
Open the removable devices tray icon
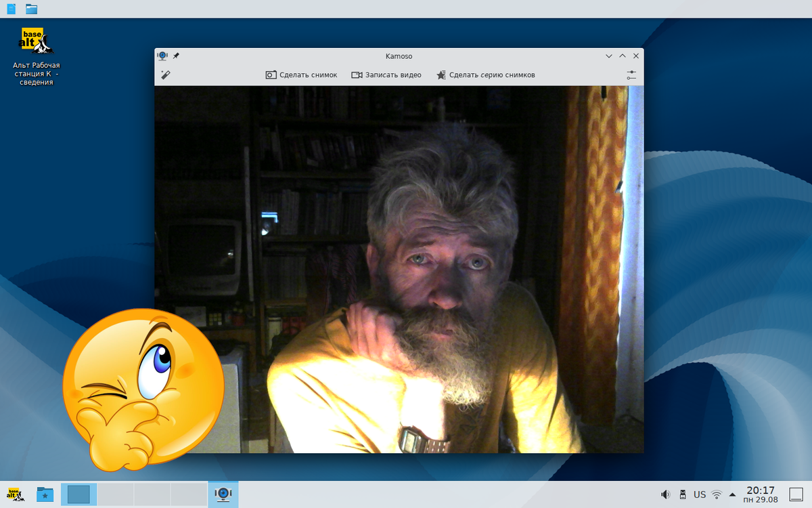[x=683, y=494]
